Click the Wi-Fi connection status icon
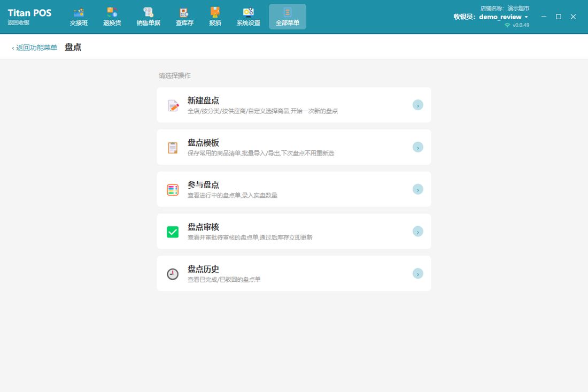Image resolution: width=588 pixels, height=392 pixels. coord(507,25)
